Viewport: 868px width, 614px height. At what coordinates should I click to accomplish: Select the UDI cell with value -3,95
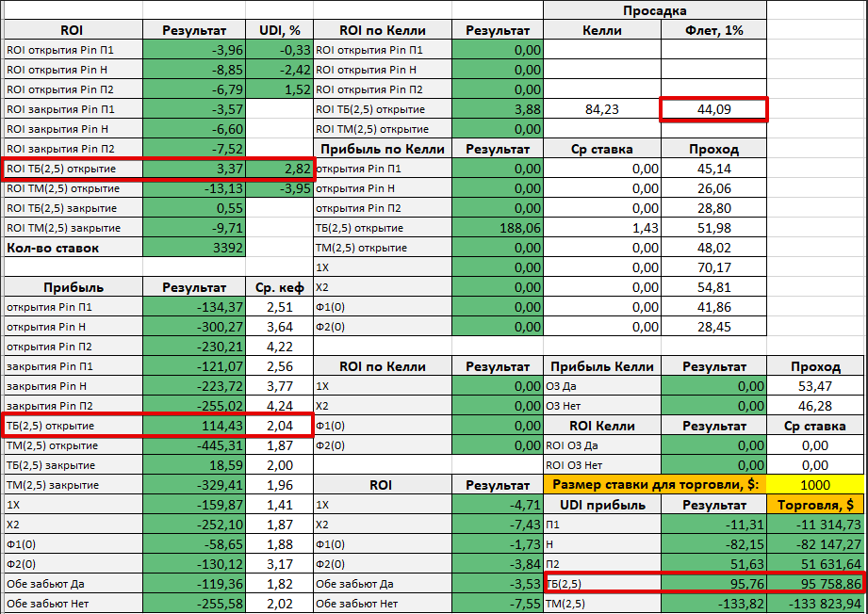coord(280,188)
